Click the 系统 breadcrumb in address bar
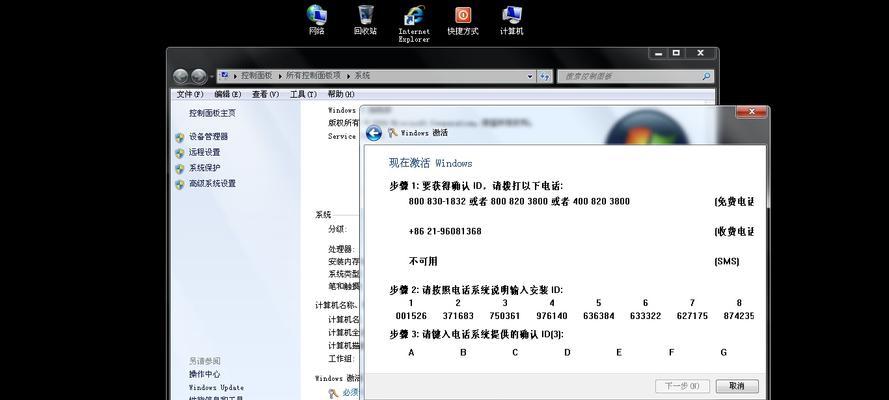889x400 pixels. pyautogui.click(x=362, y=75)
